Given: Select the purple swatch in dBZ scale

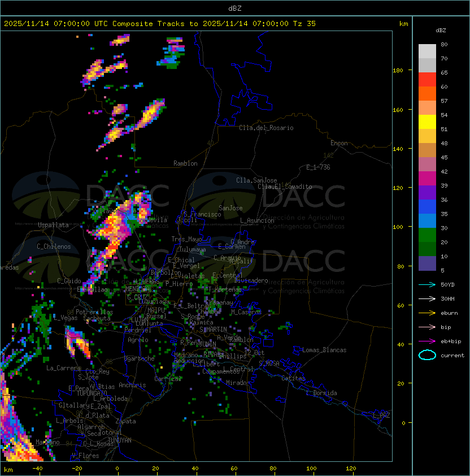Looking at the screenshot, I should coord(427,192).
